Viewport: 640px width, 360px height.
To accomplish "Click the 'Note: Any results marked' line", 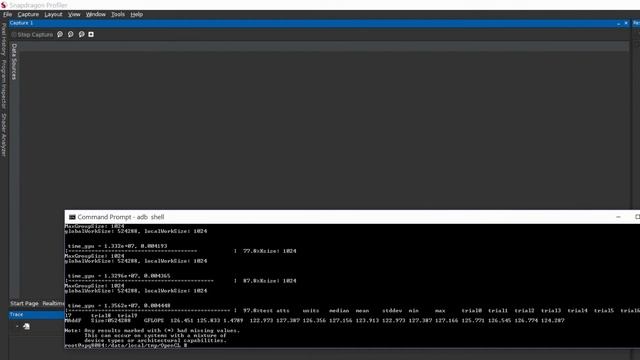I will 152,331.
